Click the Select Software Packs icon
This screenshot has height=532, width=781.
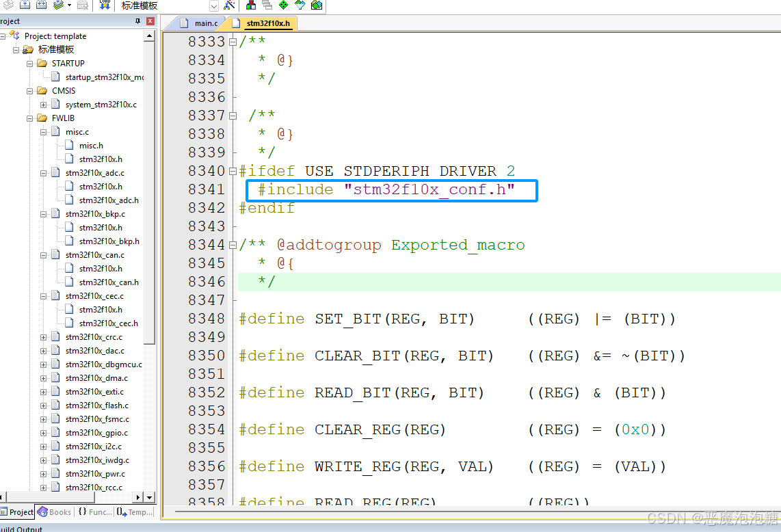click(x=300, y=5)
